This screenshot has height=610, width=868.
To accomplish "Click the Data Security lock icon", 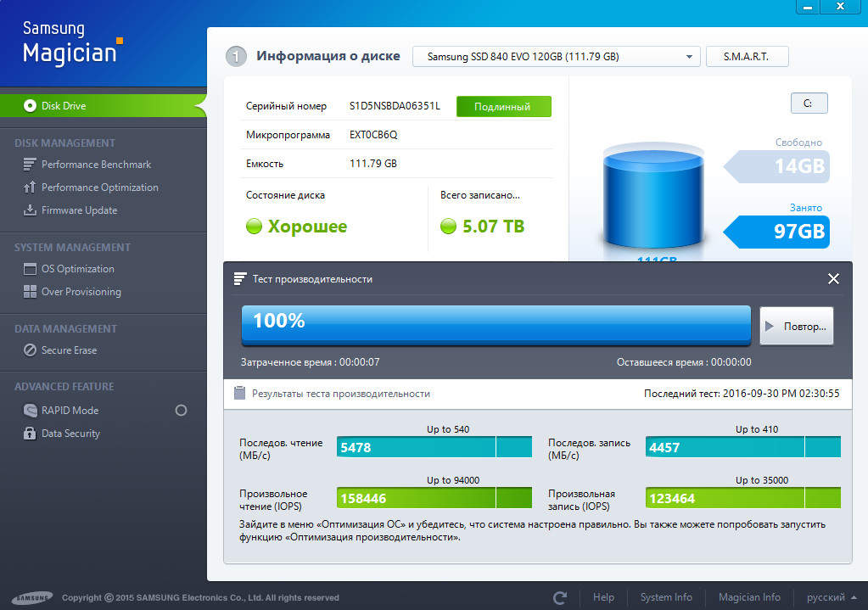I will [x=30, y=434].
